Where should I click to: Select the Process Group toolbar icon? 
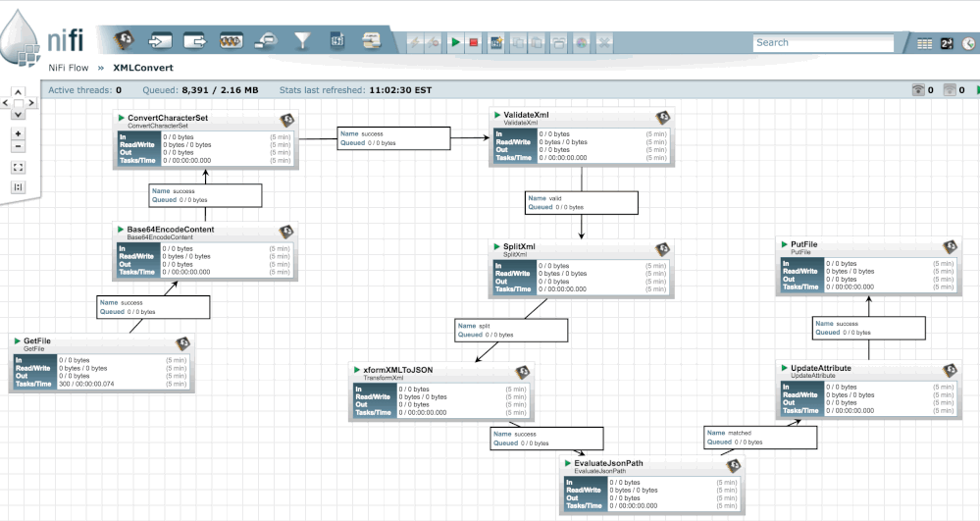click(231, 42)
